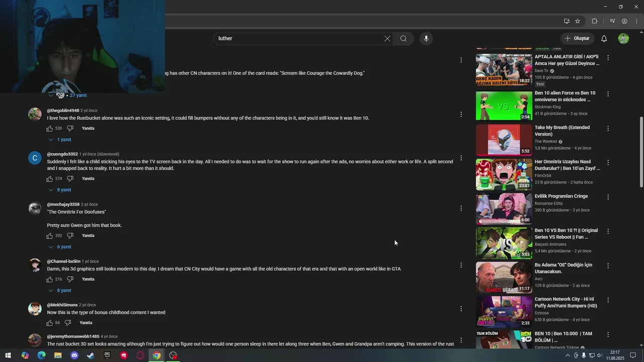The image size is (644, 362).
Task: Dislike the comment by @mechajay3358
Action: (x=70, y=236)
